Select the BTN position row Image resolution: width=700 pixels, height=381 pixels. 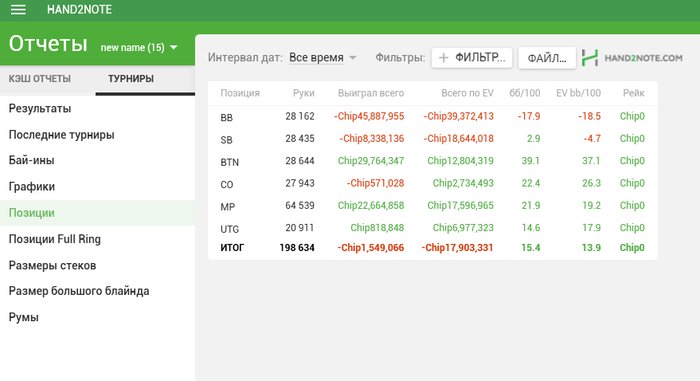[x=433, y=161]
